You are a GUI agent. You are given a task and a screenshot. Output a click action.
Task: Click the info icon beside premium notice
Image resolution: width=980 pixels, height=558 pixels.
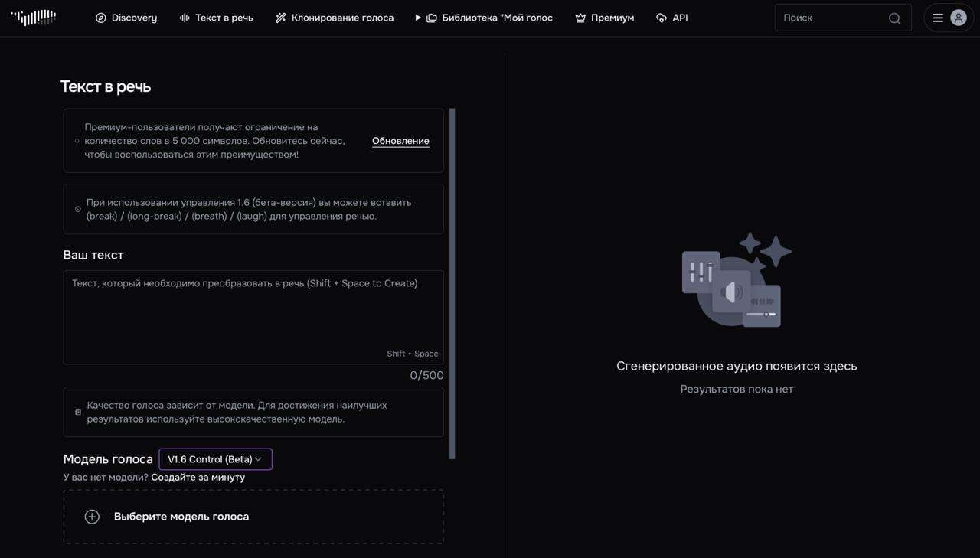coord(77,141)
